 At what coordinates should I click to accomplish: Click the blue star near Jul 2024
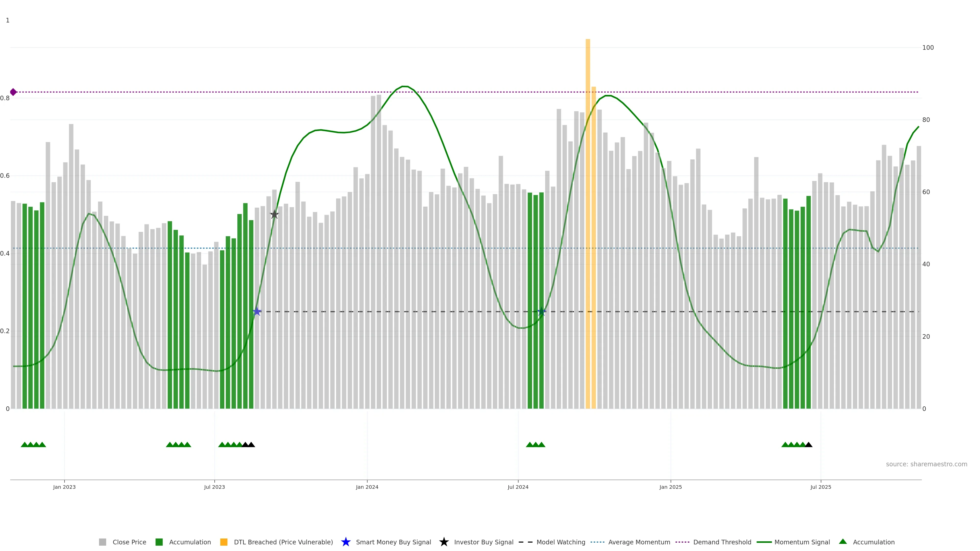coord(542,311)
